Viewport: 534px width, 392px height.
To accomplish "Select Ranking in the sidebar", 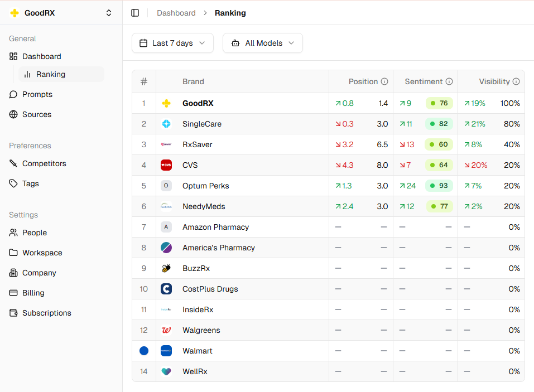I will pyautogui.click(x=61, y=74).
